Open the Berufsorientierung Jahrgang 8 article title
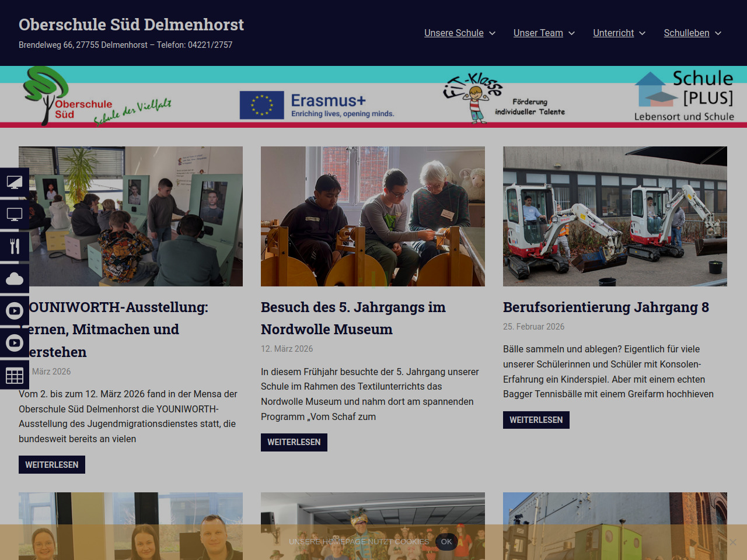 click(x=606, y=307)
